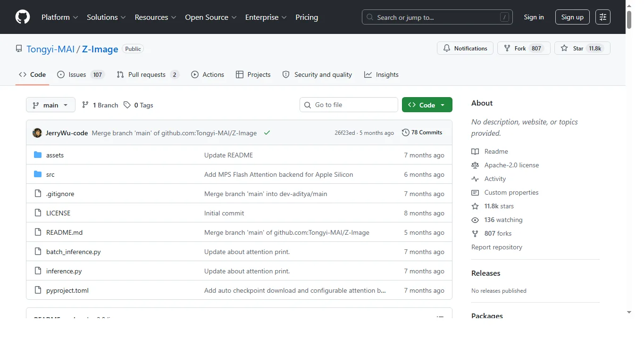Switch to the Actions tab
Viewport: 644px width, 362px height.
(x=208, y=74)
